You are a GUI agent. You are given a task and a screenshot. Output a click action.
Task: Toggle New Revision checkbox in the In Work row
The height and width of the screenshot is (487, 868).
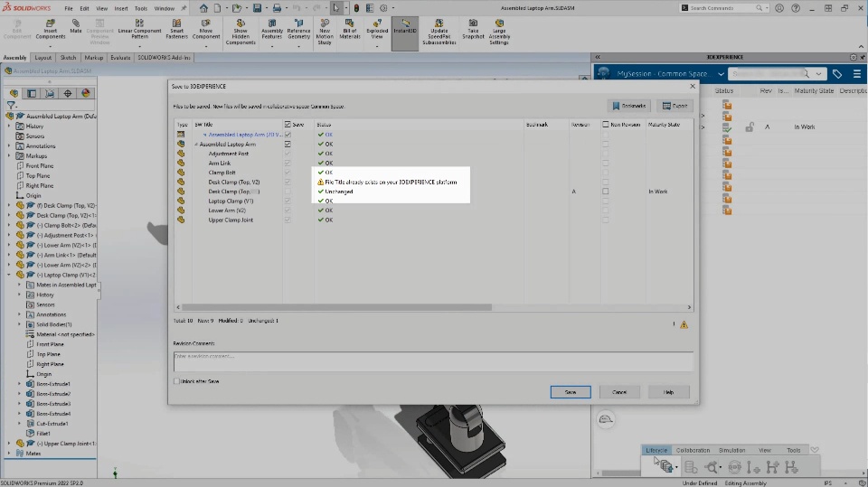605,192
